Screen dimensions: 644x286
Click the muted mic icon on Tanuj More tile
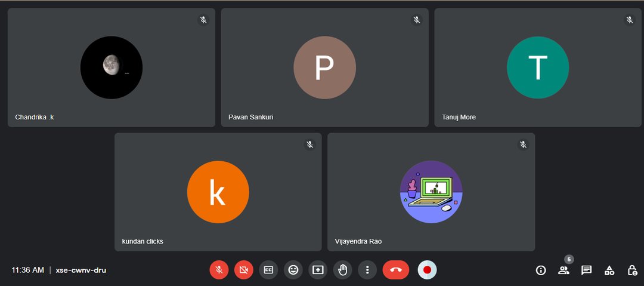630,20
